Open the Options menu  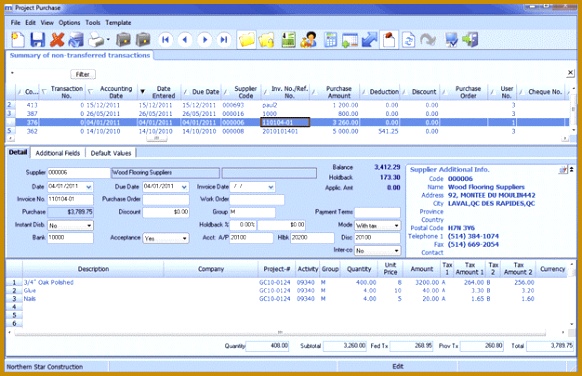(69, 23)
